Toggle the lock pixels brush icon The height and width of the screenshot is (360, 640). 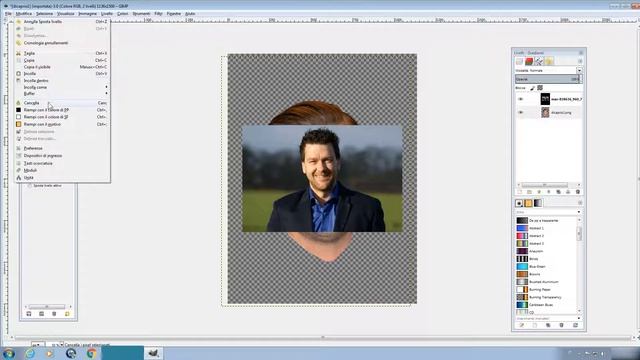(532, 88)
